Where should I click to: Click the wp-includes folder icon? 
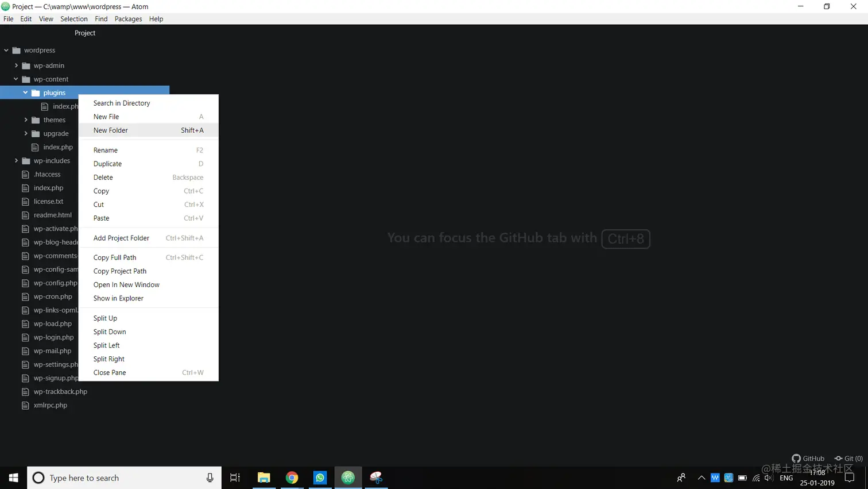point(26,161)
